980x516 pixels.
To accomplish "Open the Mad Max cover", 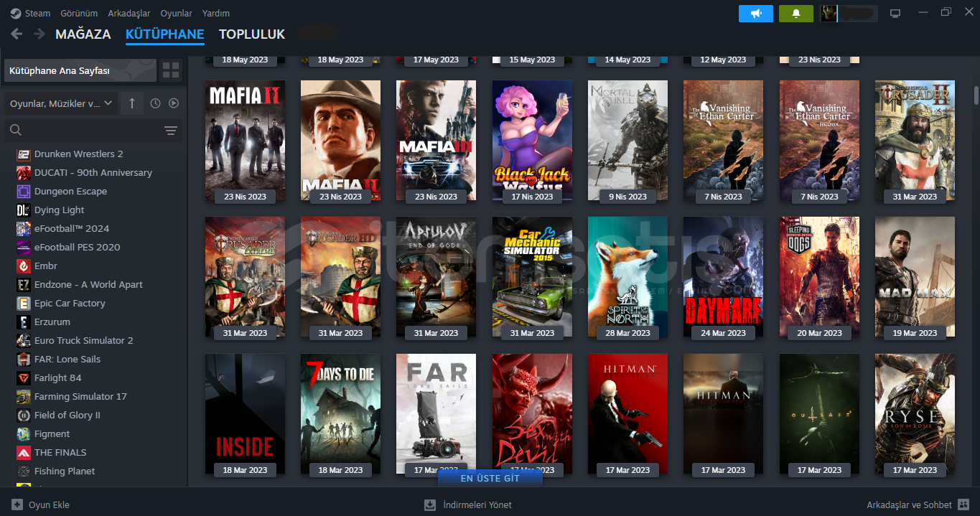I will [915, 277].
